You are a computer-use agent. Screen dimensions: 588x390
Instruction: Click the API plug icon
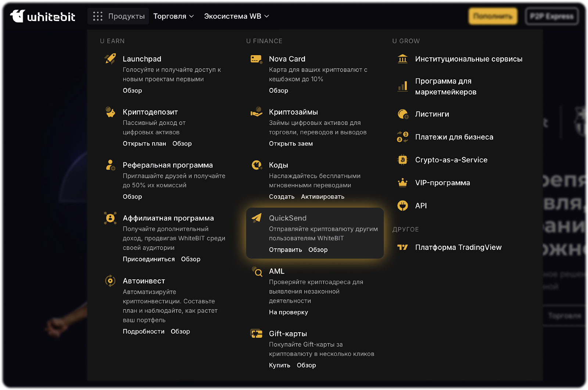(x=403, y=205)
